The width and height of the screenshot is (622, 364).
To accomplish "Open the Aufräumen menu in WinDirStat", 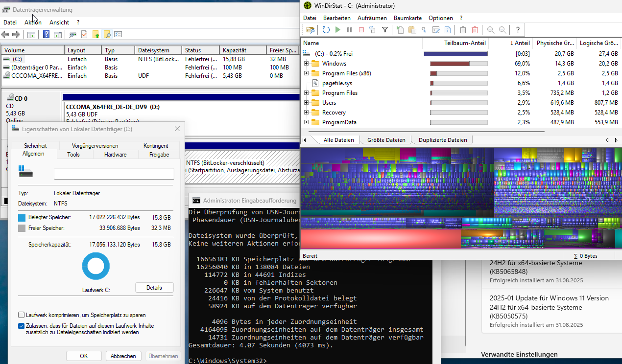I will pyautogui.click(x=372, y=18).
